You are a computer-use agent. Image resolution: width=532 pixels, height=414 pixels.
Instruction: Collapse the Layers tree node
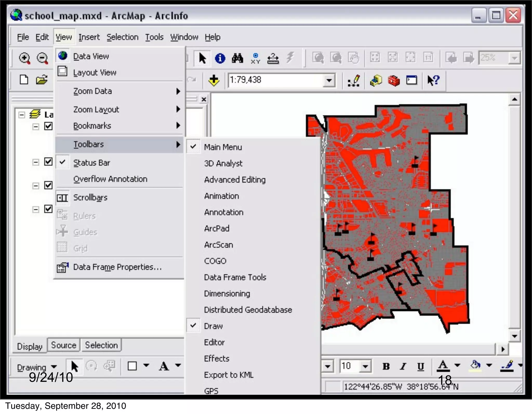coord(22,115)
